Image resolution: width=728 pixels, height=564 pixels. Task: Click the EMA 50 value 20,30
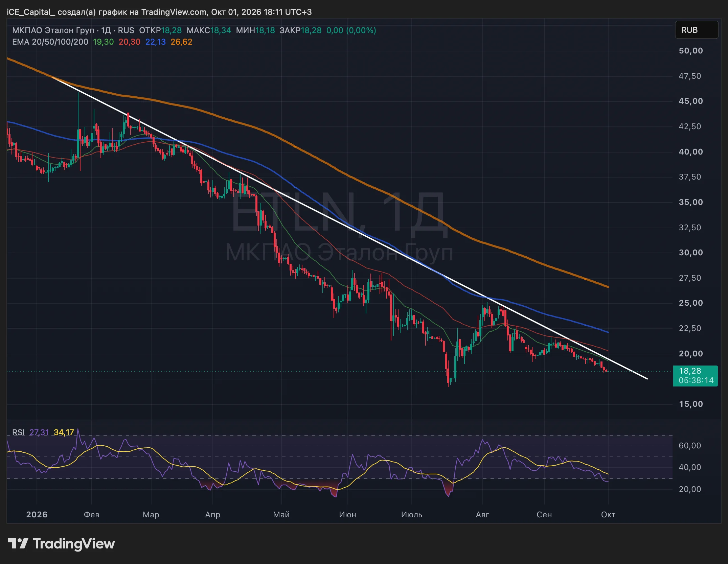tap(129, 42)
